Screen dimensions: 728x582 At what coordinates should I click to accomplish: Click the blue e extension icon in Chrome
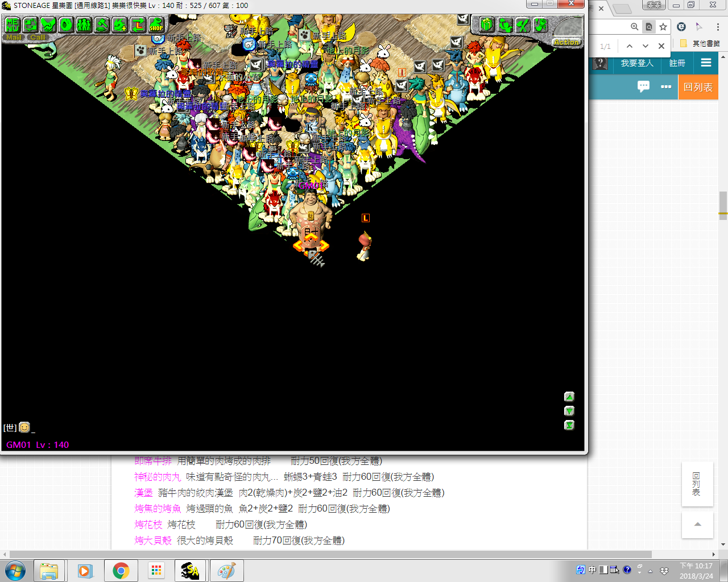tap(681, 27)
